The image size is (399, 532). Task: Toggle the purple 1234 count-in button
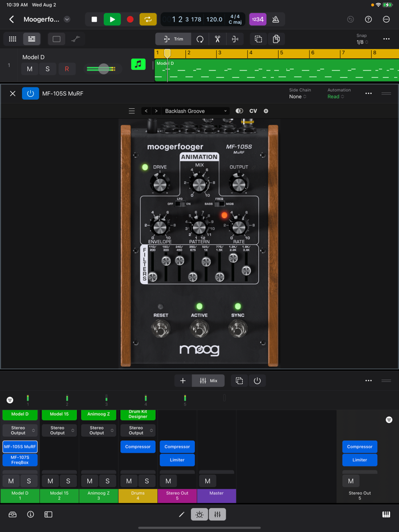(258, 19)
